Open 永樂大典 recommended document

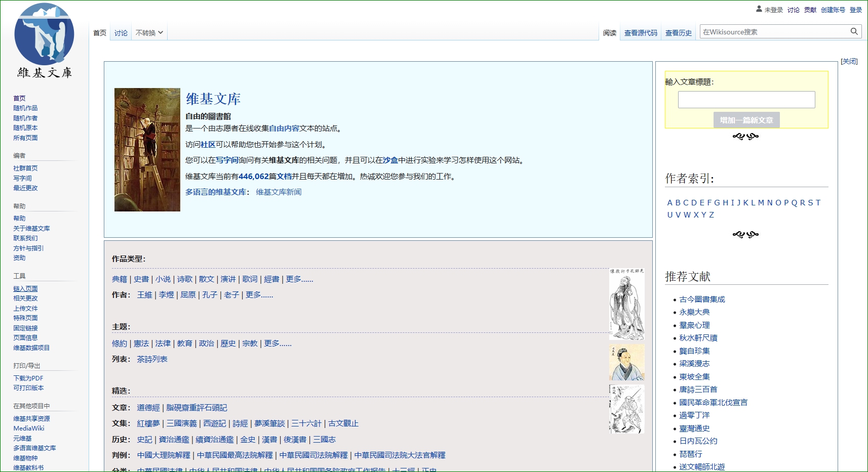tap(694, 312)
